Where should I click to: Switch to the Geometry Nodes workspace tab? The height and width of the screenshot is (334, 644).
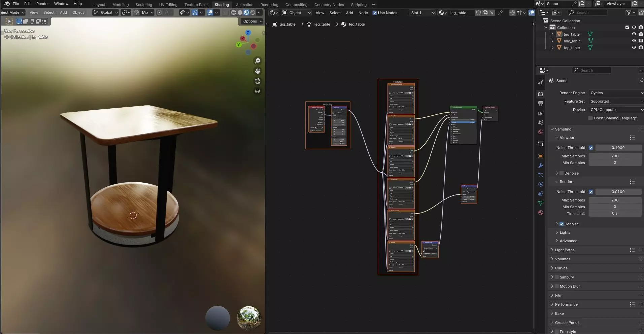(x=329, y=5)
